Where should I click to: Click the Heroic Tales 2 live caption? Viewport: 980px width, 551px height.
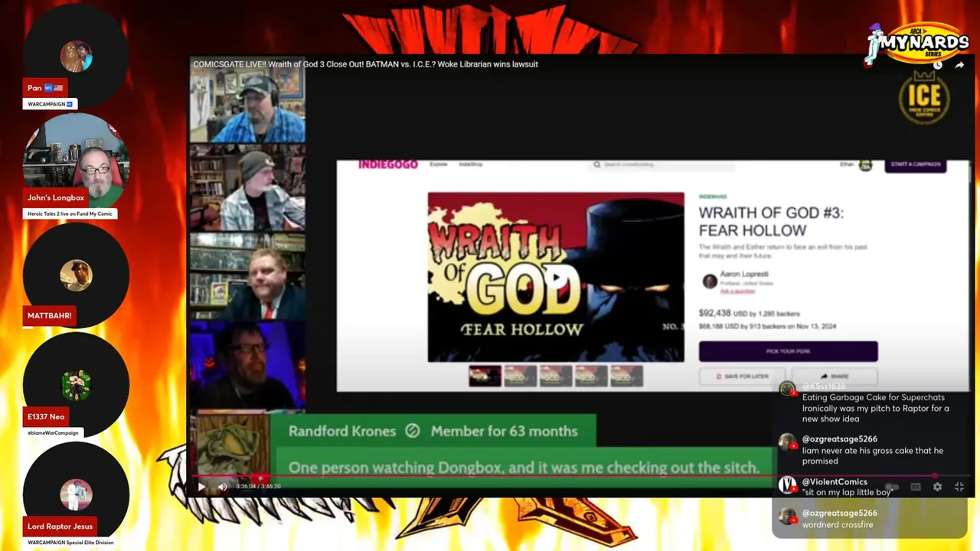[70, 214]
